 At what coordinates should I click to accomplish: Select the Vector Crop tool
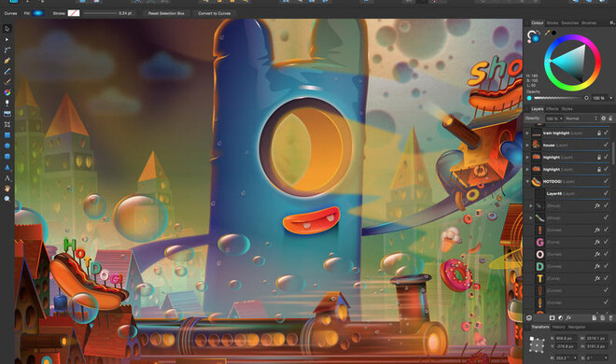click(7, 124)
